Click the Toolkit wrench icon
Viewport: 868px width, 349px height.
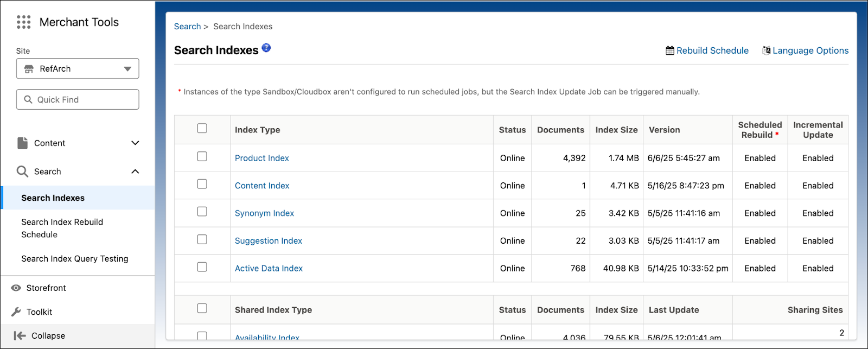pyautogui.click(x=16, y=312)
